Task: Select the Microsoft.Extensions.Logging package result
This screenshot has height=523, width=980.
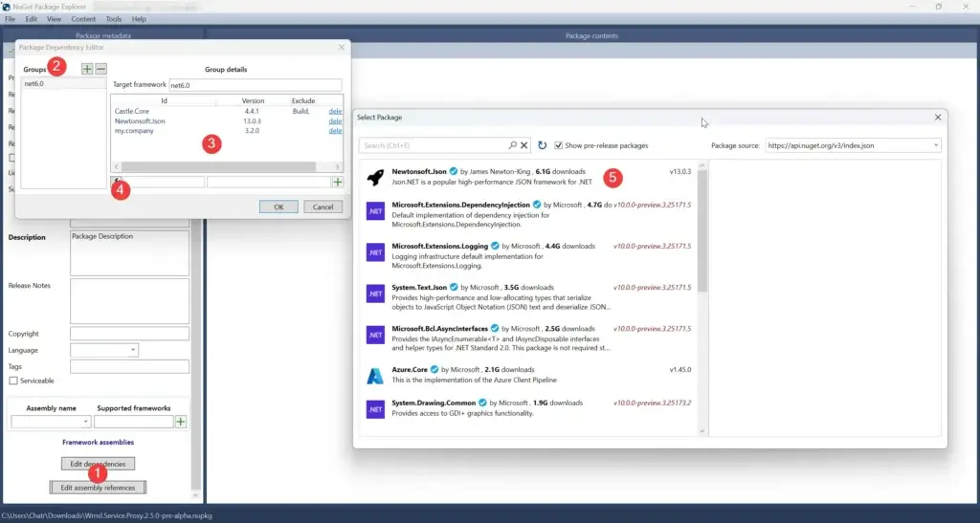Action: 528,255
